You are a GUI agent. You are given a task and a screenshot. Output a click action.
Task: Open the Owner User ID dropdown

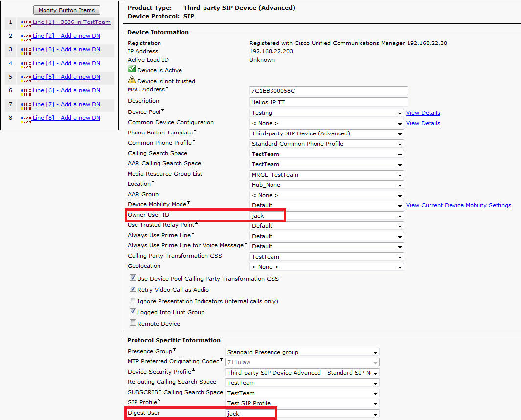coord(400,216)
